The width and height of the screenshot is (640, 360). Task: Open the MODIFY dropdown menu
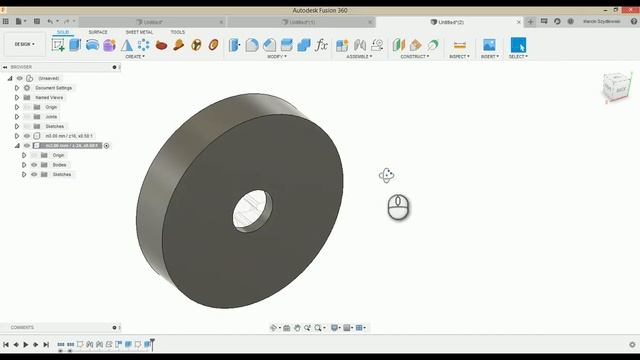coord(277,57)
